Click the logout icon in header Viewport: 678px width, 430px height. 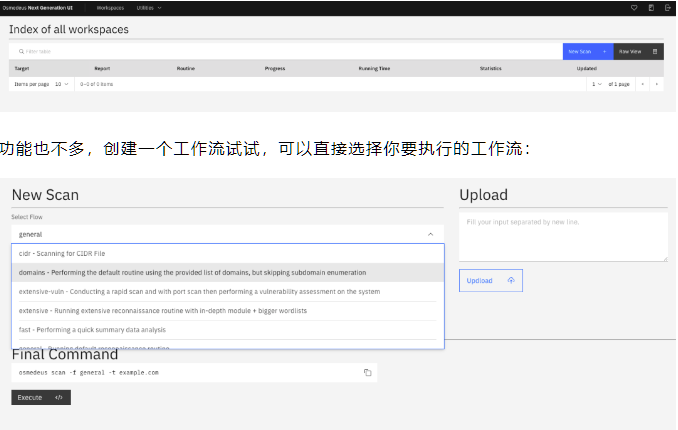668,7
